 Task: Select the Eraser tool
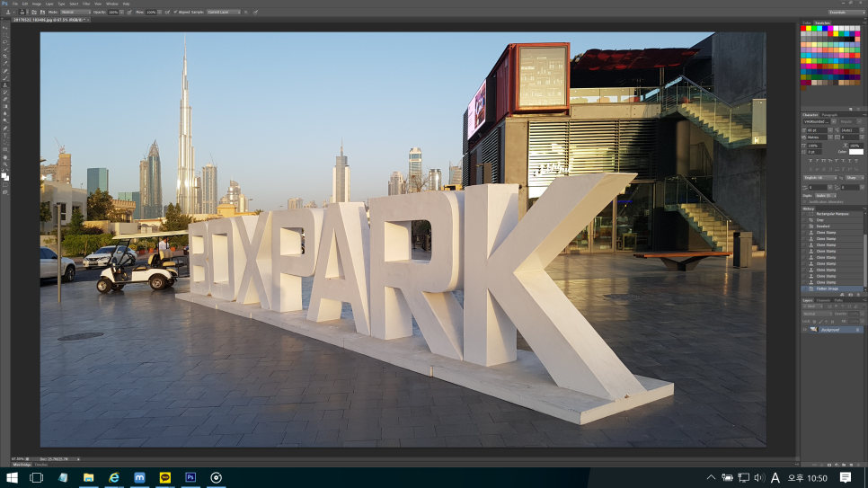click(x=5, y=99)
